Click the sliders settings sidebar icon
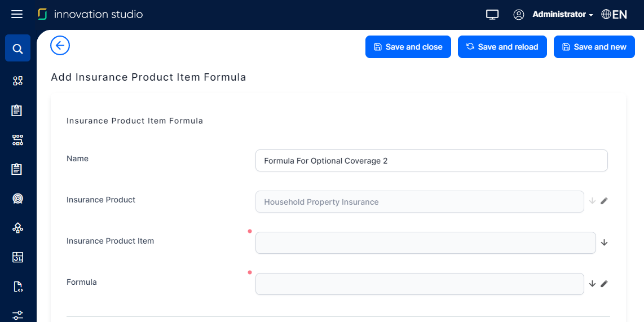 pos(17,315)
